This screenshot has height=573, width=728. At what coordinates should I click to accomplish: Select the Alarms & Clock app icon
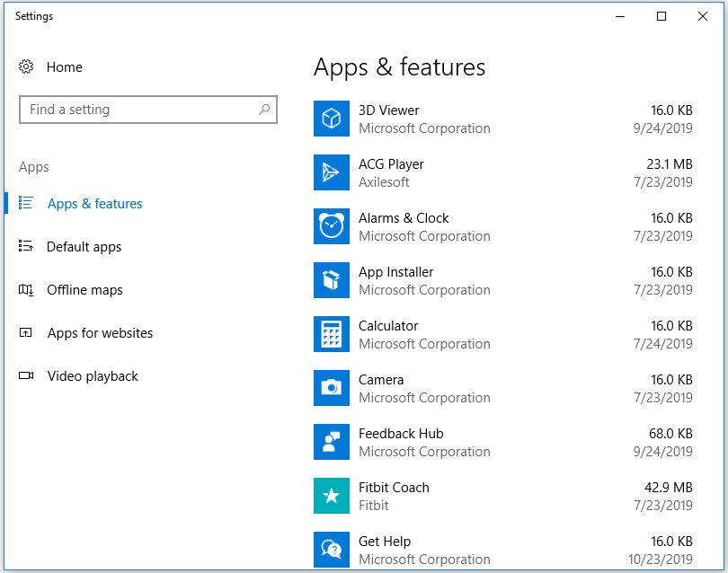332,226
